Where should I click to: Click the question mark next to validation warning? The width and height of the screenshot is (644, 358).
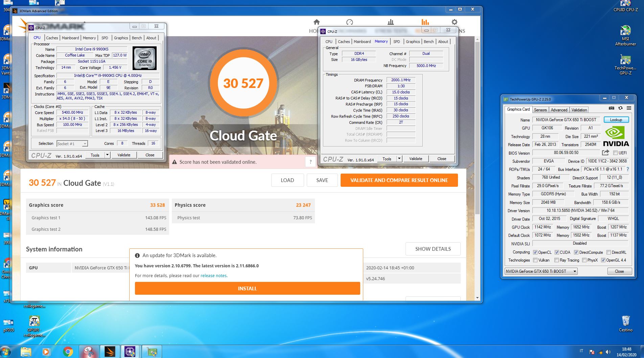point(310,162)
